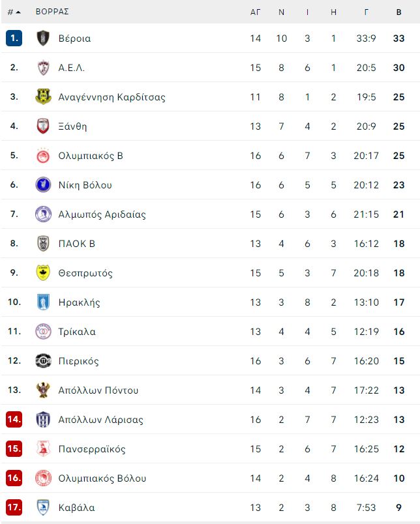Open the Πιερικός team link

(78, 361)
